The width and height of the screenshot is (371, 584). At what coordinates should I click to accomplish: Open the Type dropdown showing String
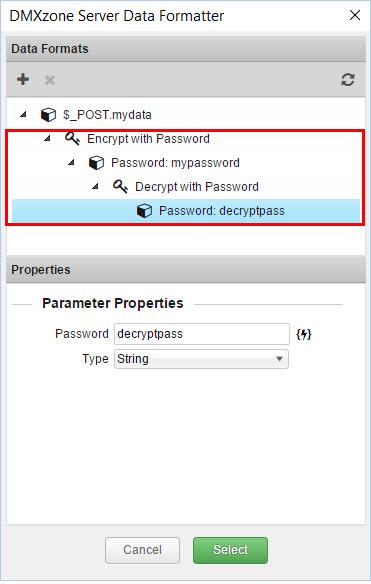coord(201,359)
